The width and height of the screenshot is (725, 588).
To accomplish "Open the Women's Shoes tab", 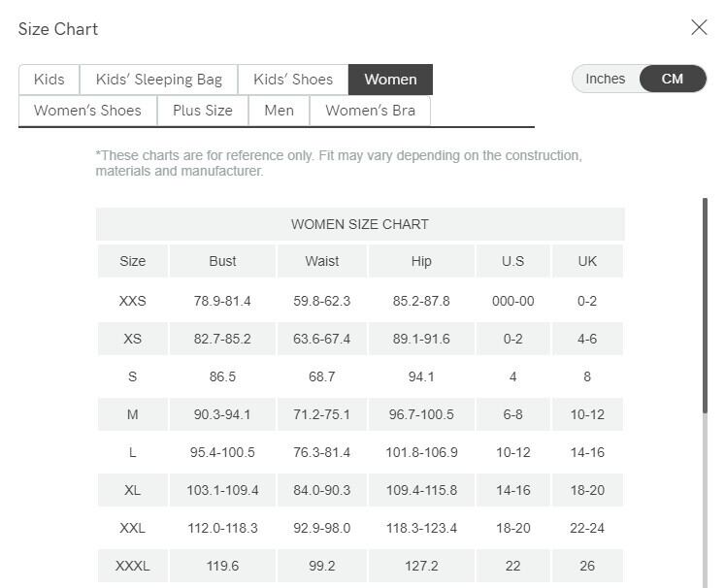I will click(87, 111).
